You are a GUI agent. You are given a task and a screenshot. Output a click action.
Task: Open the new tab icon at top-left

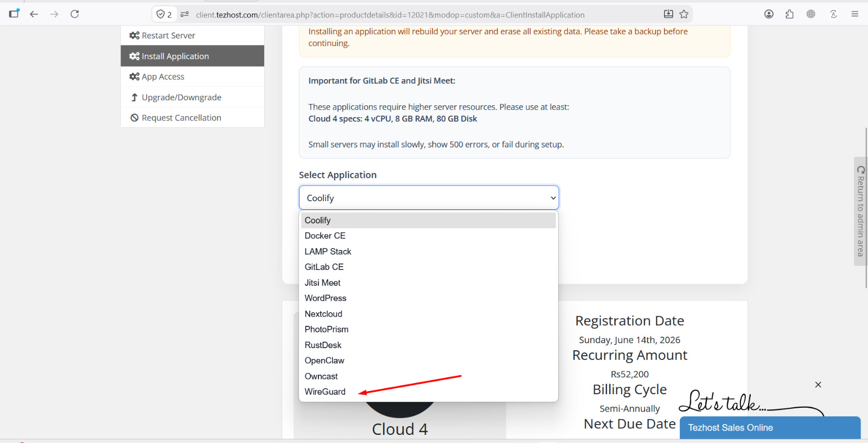pos(14,14)
